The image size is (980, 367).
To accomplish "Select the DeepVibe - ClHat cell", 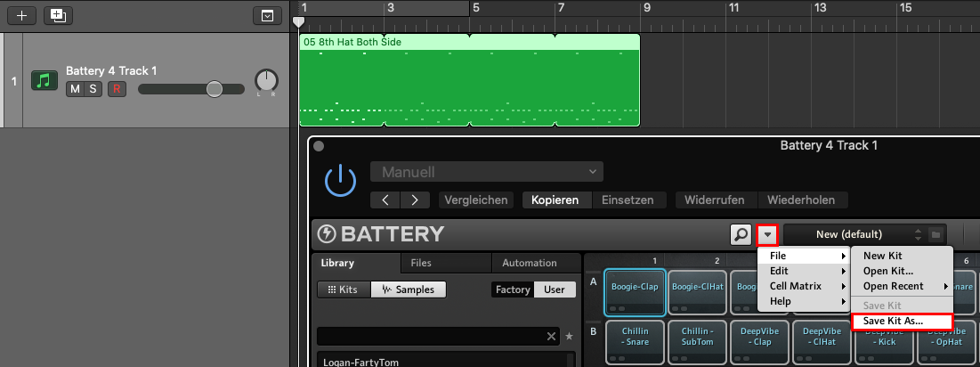I will 822,343.
